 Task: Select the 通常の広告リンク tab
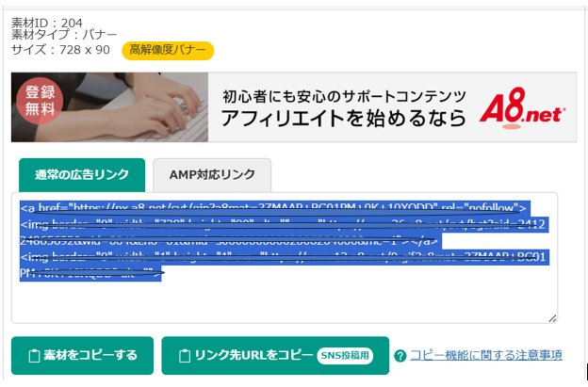coord(81,175)
